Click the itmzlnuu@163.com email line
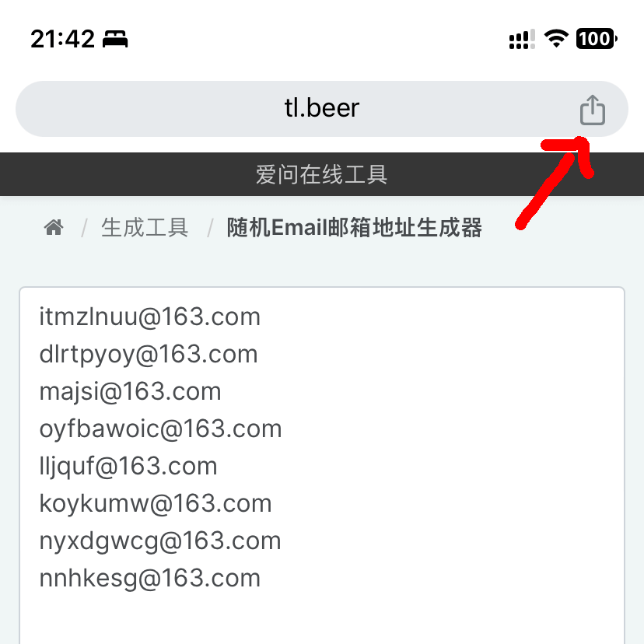The width and height of the screenshot is (644, 644). click(x=150, y=317)
